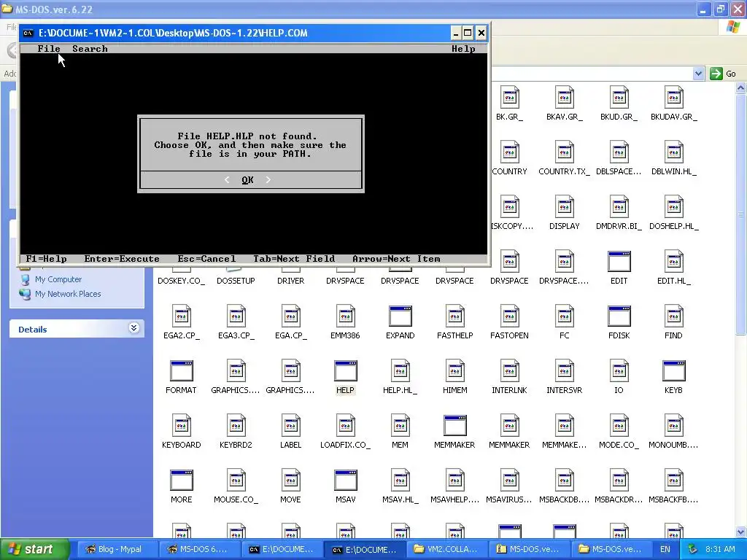Open the address bar dropdown arrow
747x560 pixels.
[698, 74]
